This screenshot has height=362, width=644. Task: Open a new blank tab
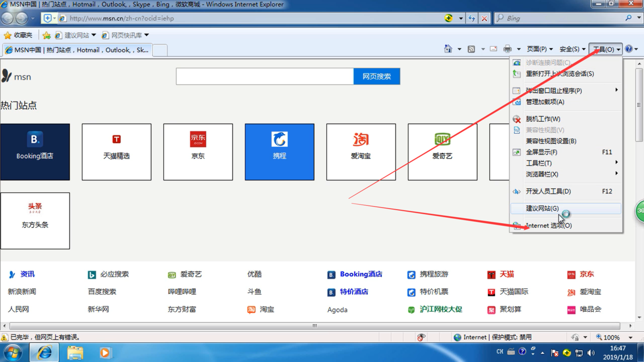point(159,50)
